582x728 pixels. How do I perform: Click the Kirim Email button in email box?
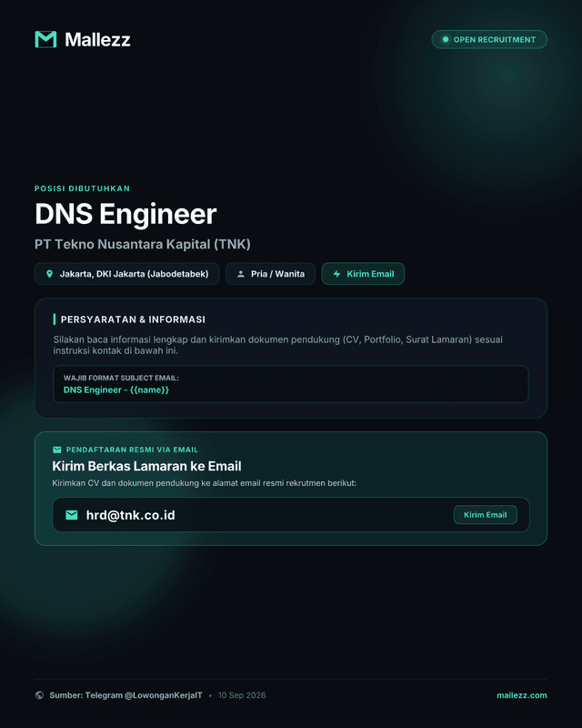[485, 514]
